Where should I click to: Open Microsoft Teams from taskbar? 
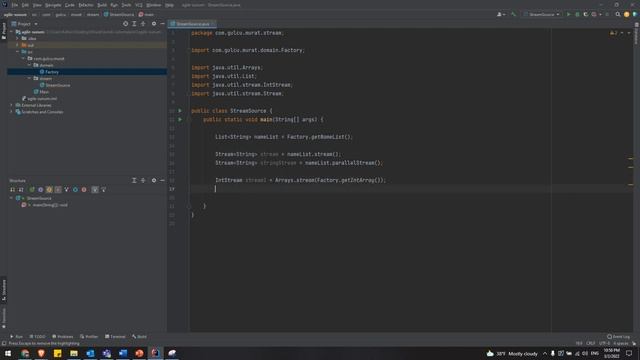pyautogui.click(x=107, y=353)
